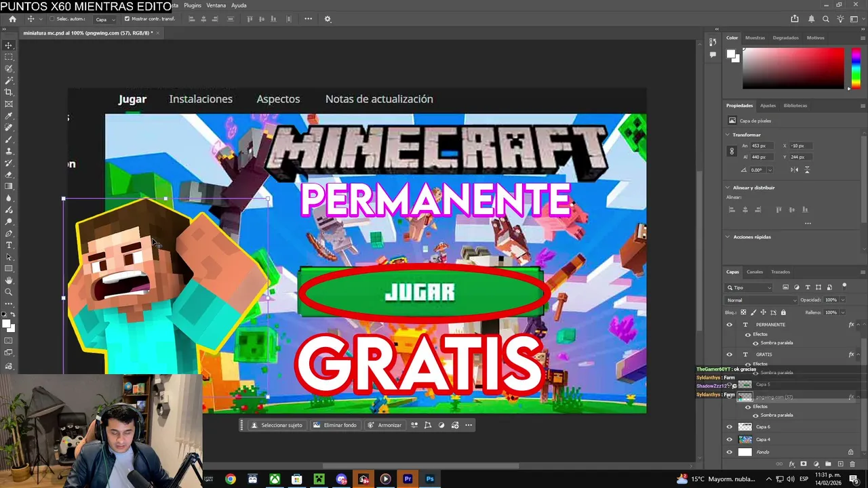The height and width of the screenshot is (488, 868).
Task: Open Xbox app from taskbar
Action: 275,479
